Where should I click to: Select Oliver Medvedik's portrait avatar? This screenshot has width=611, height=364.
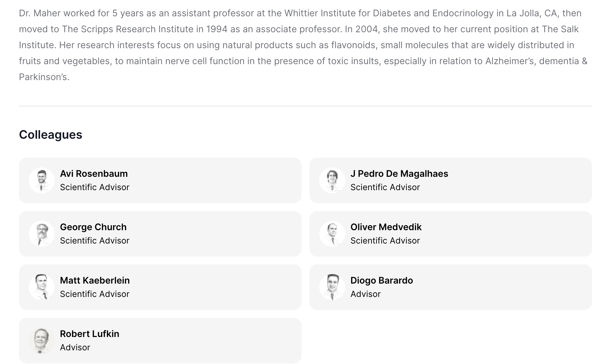tap(332, 234)
